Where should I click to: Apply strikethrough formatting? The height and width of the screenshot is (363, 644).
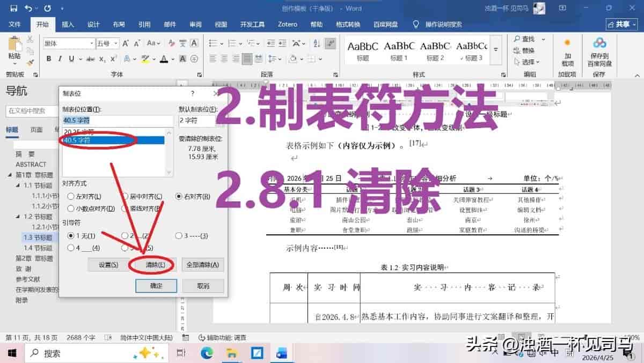point(90,59)
